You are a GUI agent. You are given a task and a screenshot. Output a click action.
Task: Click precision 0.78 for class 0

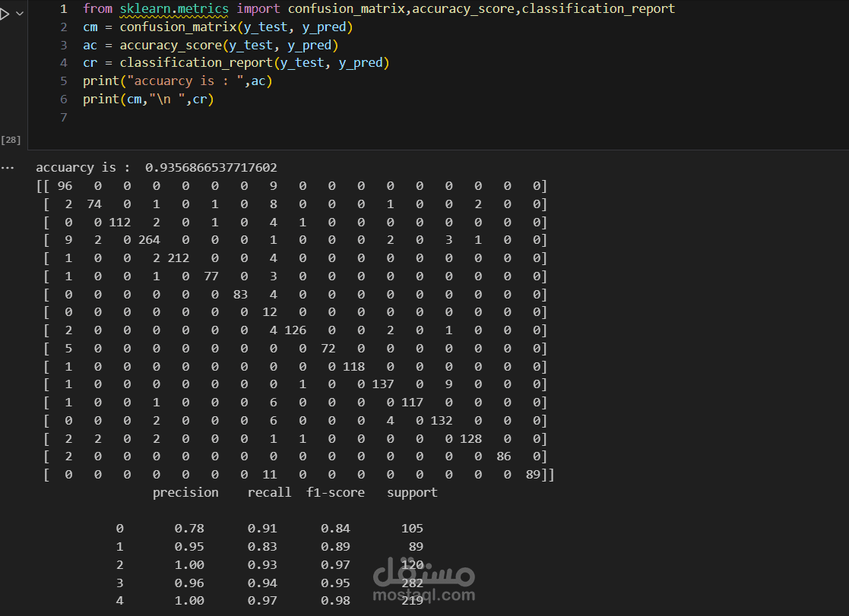(189, 529)
